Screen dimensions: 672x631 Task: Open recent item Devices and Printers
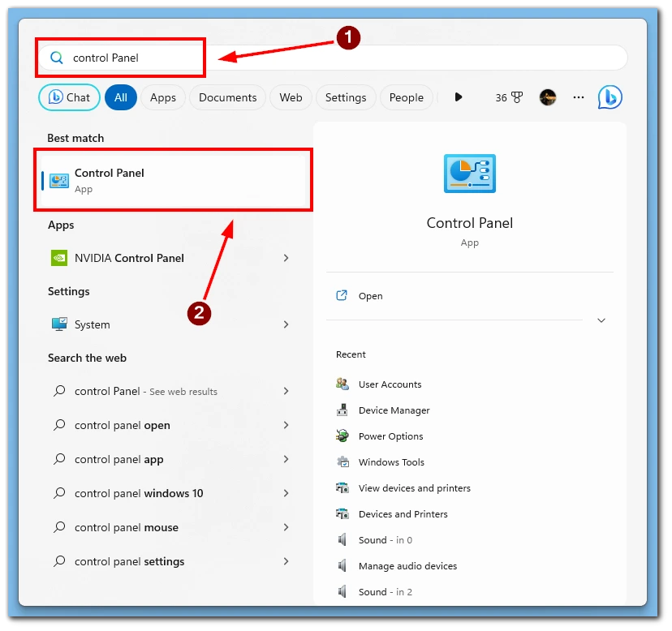coord(403,514)
